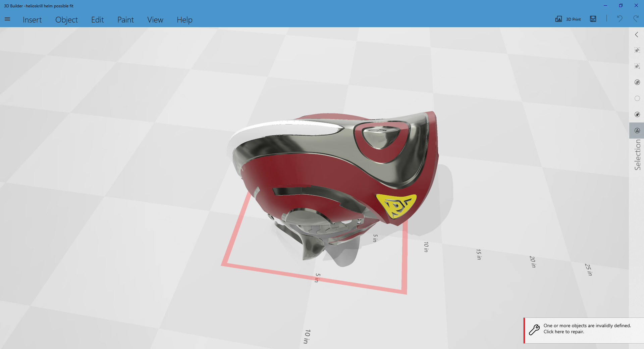Open the Help menu
This screenshot has height=349, width=644.
click(x=184, y=20)
